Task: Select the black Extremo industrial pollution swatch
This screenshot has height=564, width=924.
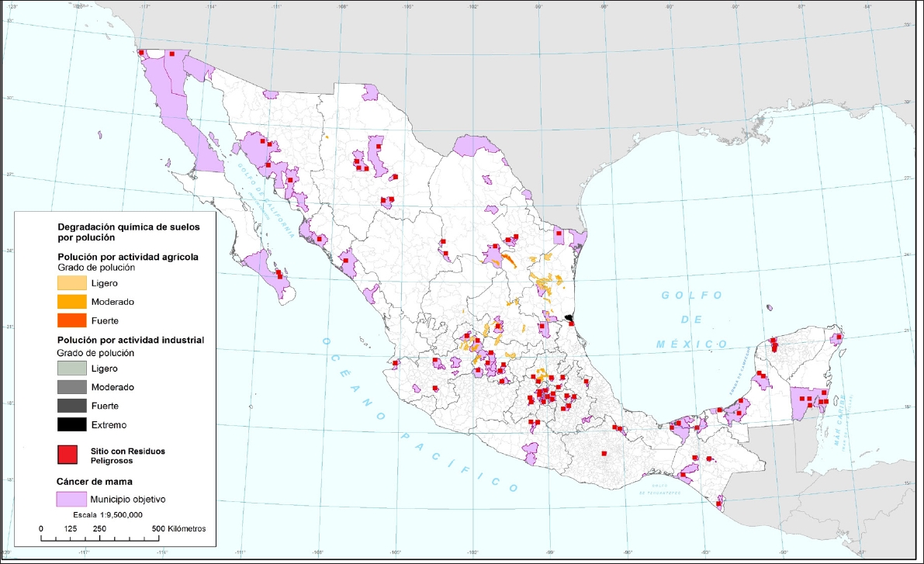Action: coord(71,424)
